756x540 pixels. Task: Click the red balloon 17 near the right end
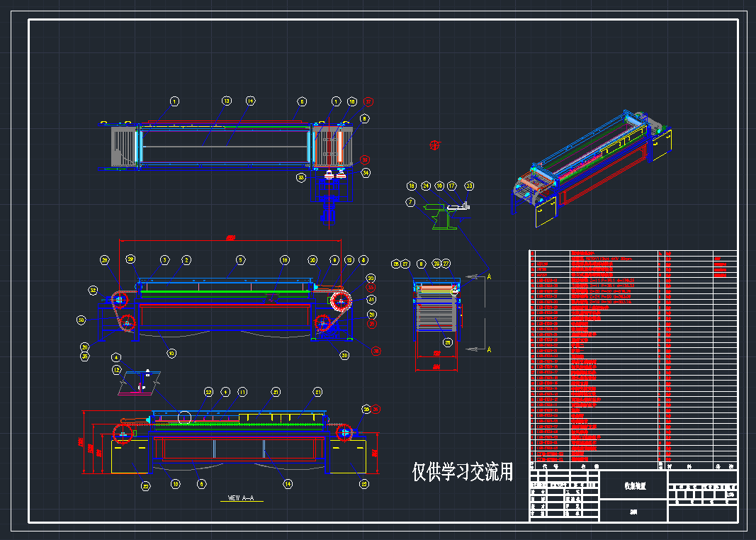click(x=368, y=101)
